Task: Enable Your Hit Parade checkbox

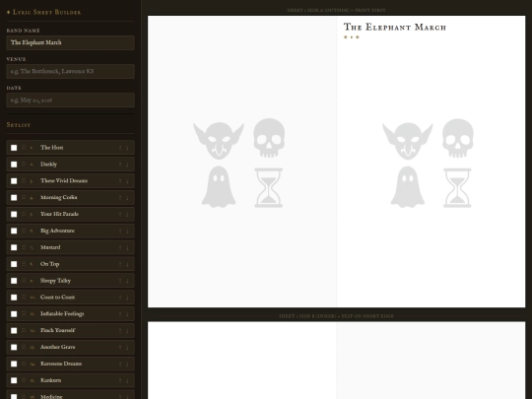Action: 14,214
